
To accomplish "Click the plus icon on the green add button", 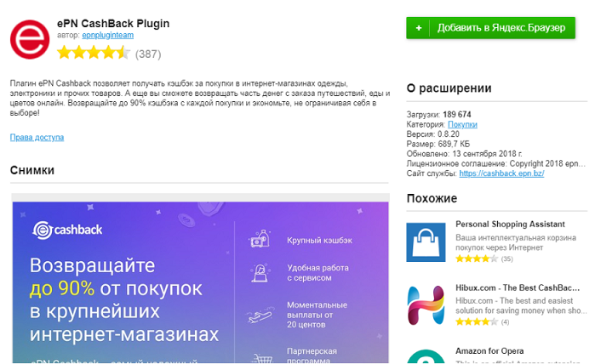I will point(419,28).
